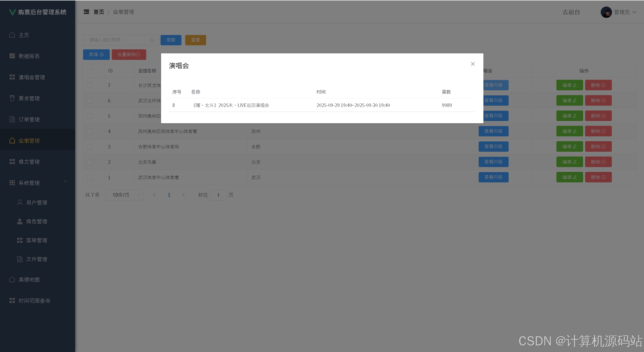This screenshot has height=352, width=644.
Task: Open 订单管理 menu item
Action: pos(37,119)
